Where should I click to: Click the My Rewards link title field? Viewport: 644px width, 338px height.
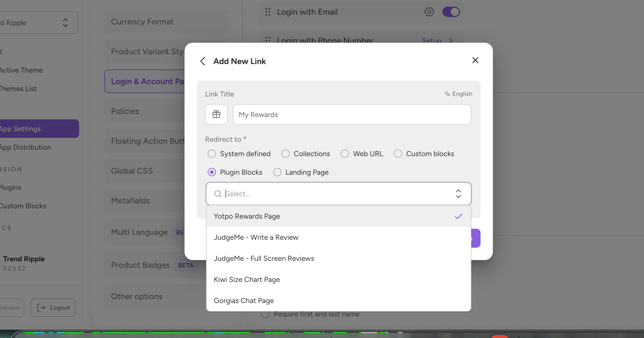[352, 114]
